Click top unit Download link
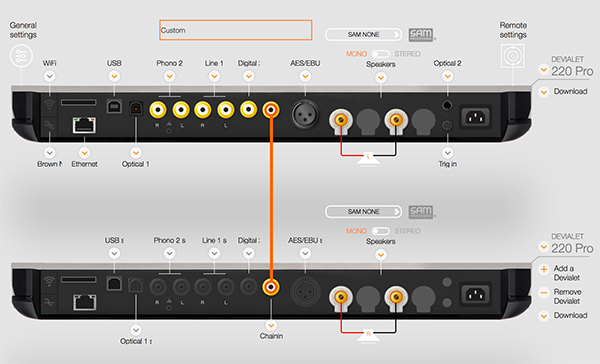Screen dimensions: 600x364 (x=570, y=91)
